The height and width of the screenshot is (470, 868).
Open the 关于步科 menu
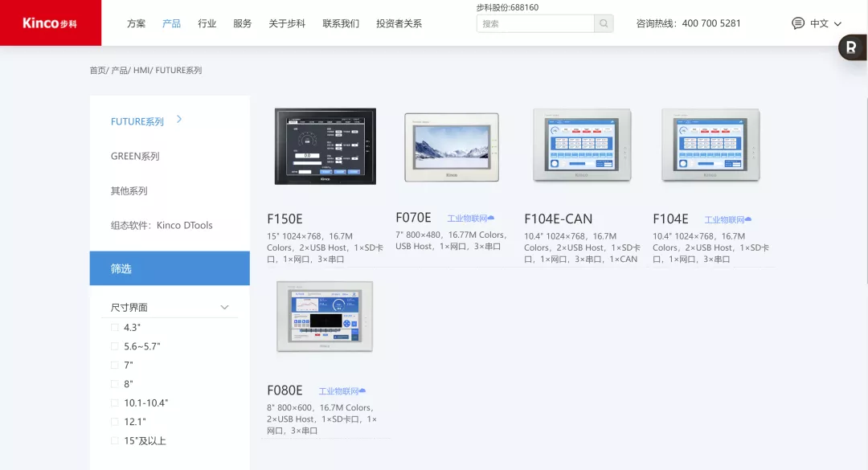(x=287, y=23)
